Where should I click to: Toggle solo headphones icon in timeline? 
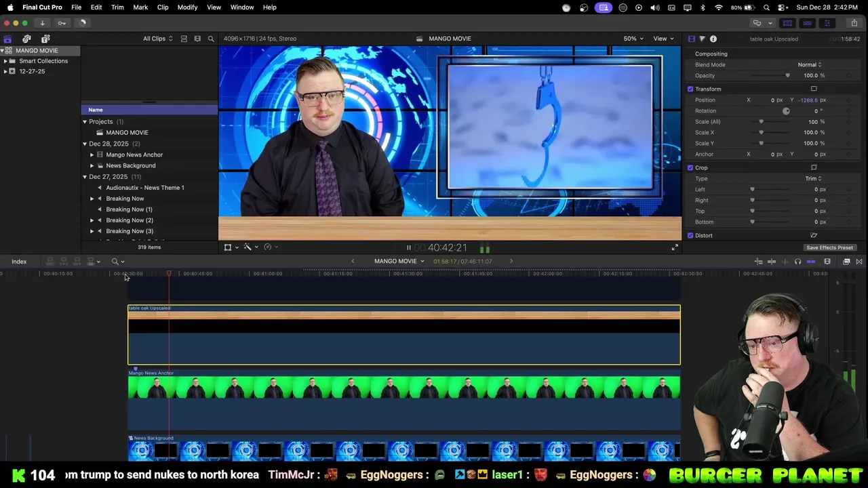797,262
